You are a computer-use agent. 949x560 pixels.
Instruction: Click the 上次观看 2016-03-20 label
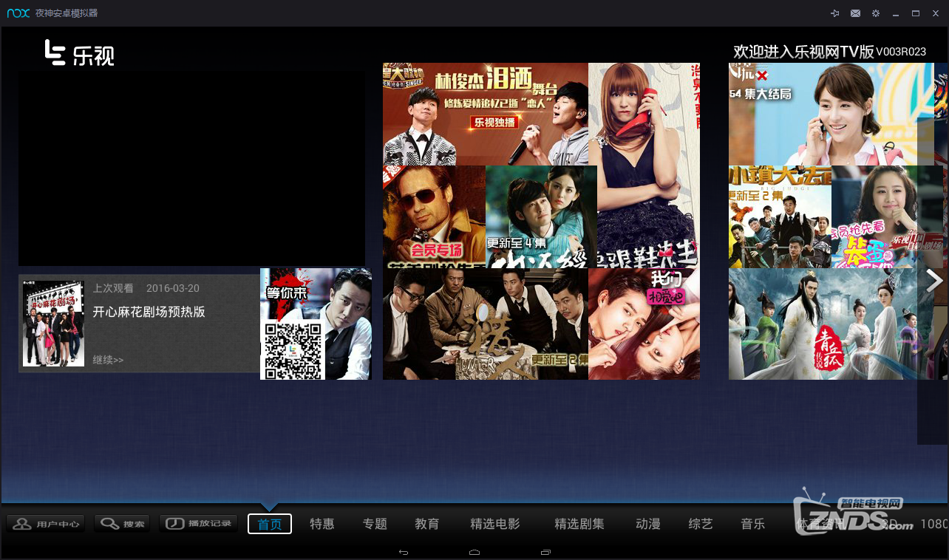tap(146, 288)
